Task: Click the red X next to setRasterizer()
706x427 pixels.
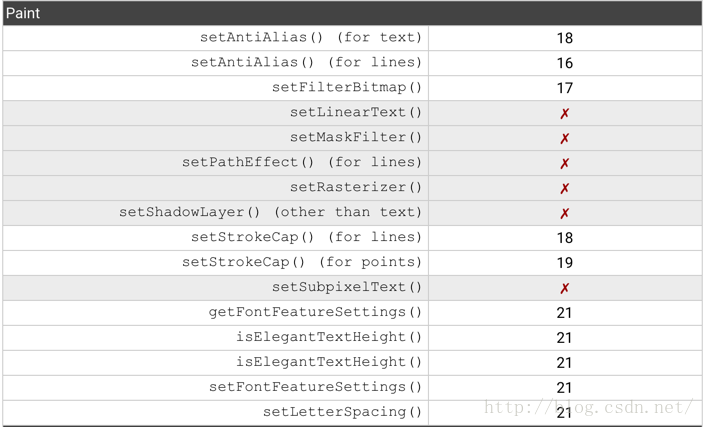Action: coord(565,188)
